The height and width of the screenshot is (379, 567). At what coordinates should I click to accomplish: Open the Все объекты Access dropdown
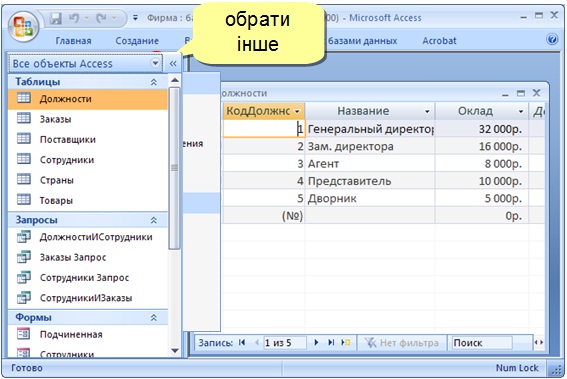coord(155,63)
